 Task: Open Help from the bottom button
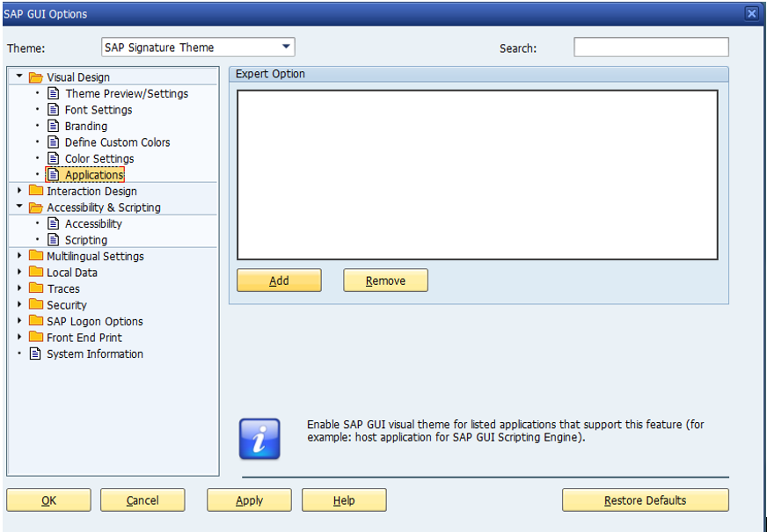[344, 500]
